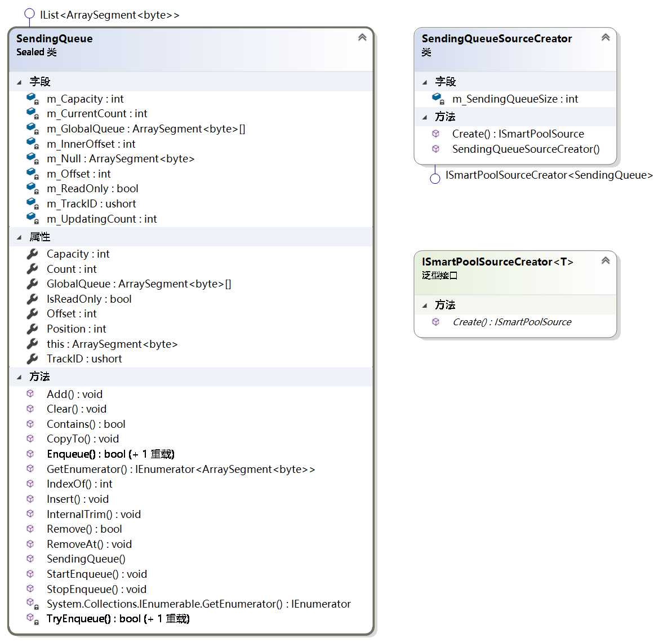
Task: Select the IList<ArraySegment<byte>> interface lollipop
Action: (29, 14)
